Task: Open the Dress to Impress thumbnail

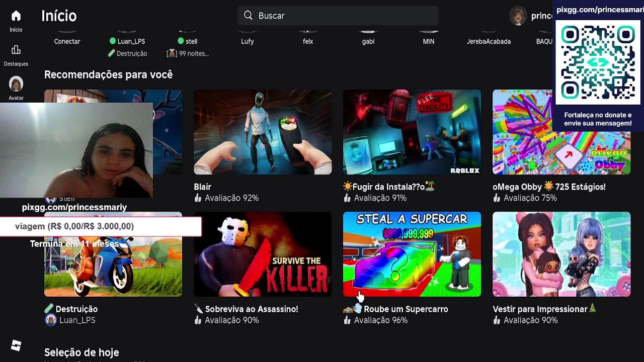Action: click(x=561, y=254)
